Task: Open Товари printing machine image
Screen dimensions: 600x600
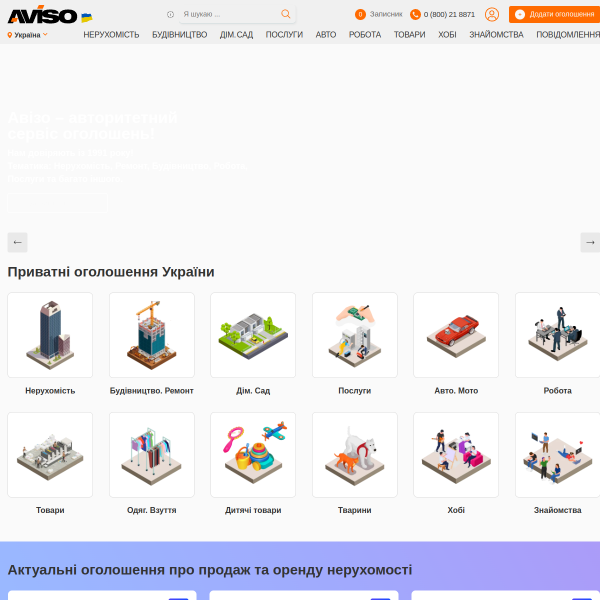Action: pos(50,455)
